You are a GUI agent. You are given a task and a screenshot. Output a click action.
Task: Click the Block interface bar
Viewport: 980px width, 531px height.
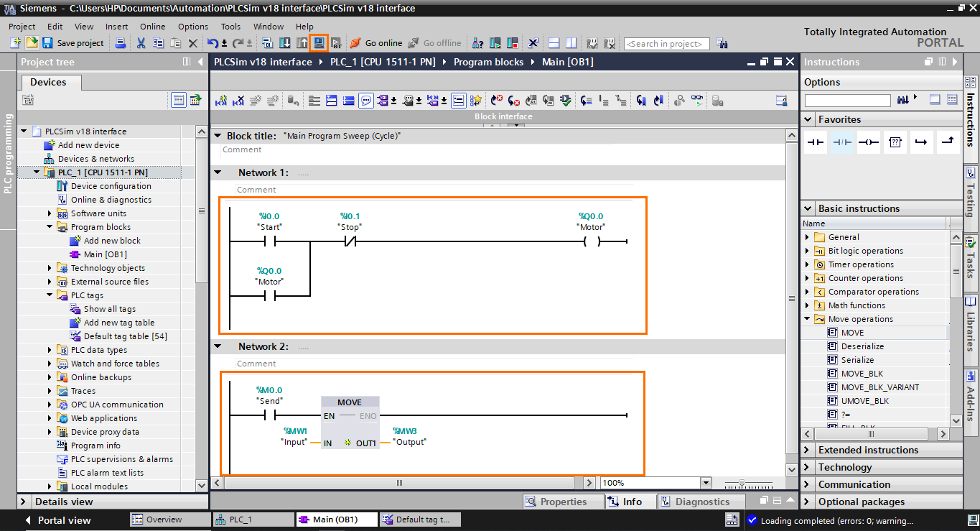pyautogui.click(x=503, y=116)
